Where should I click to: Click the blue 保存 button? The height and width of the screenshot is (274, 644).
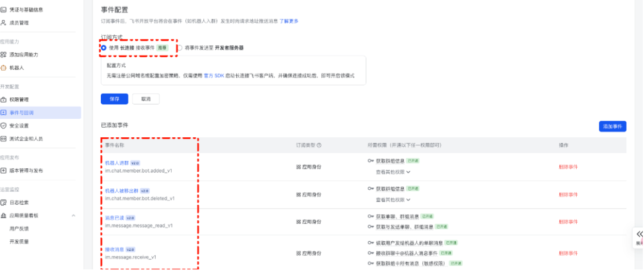[x=114, y=99]
